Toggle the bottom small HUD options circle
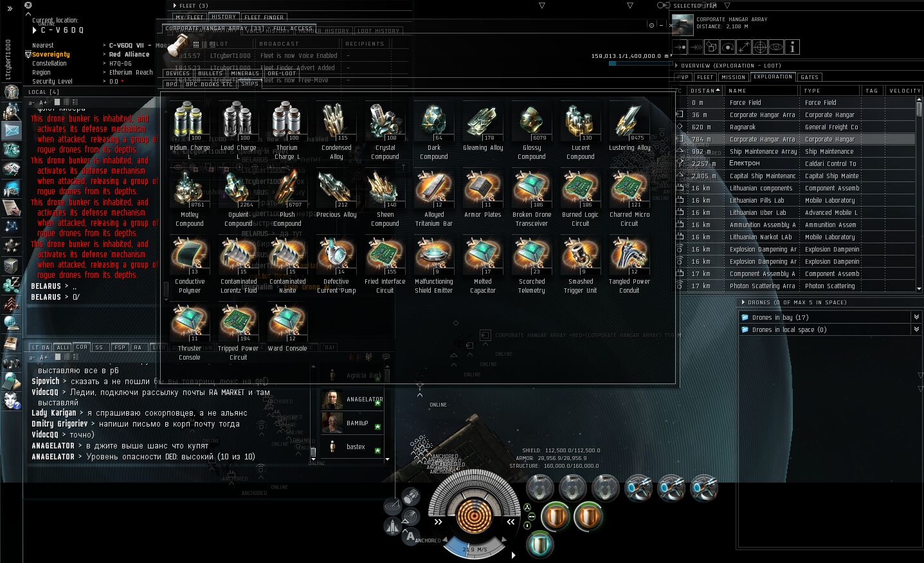924x563 pixels. [x=528, y=525]
